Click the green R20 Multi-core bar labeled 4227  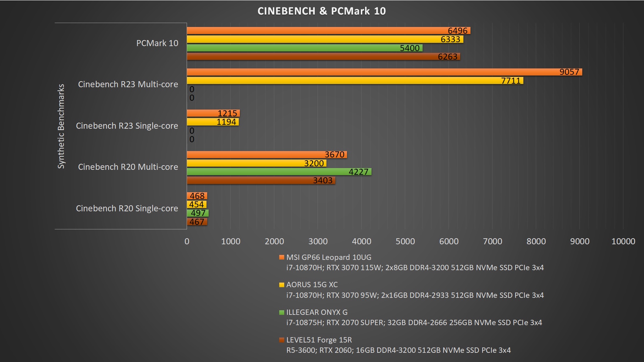[x=279, y=172]
